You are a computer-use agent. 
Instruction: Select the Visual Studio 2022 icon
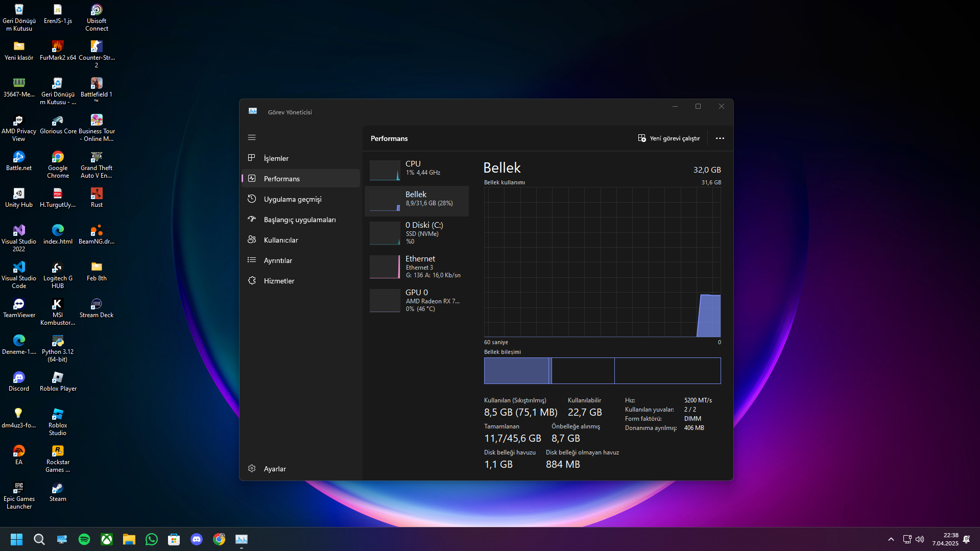coord(19,238)
